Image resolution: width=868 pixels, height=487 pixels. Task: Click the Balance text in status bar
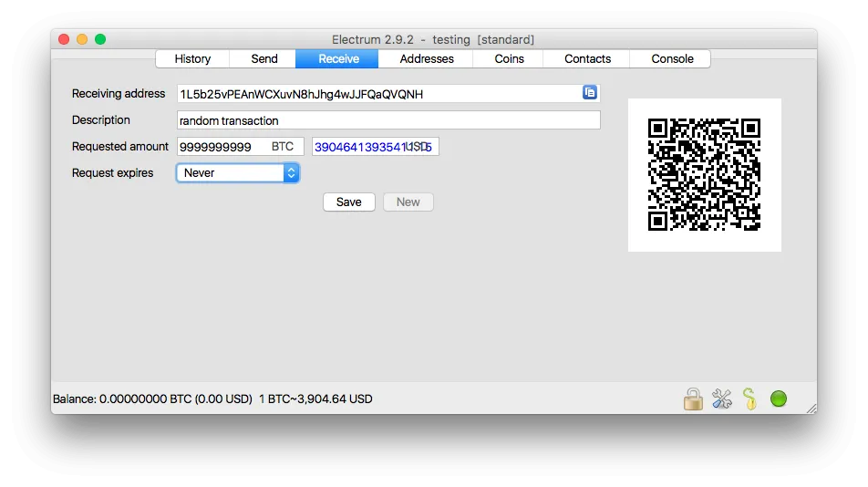152,399
